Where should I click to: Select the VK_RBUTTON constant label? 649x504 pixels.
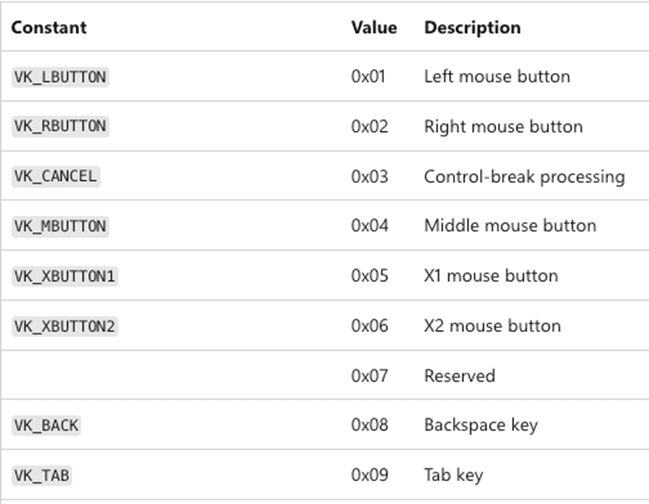tap(60, 127)
